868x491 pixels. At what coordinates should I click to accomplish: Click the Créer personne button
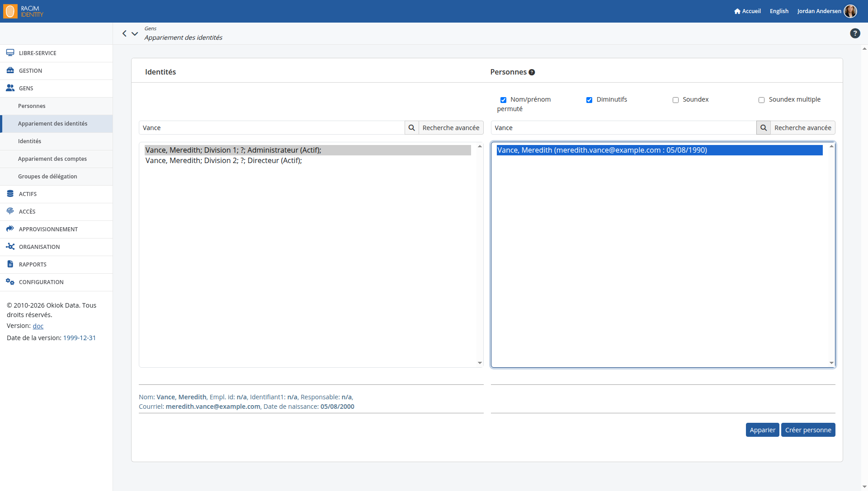click(x=808, y=430)
